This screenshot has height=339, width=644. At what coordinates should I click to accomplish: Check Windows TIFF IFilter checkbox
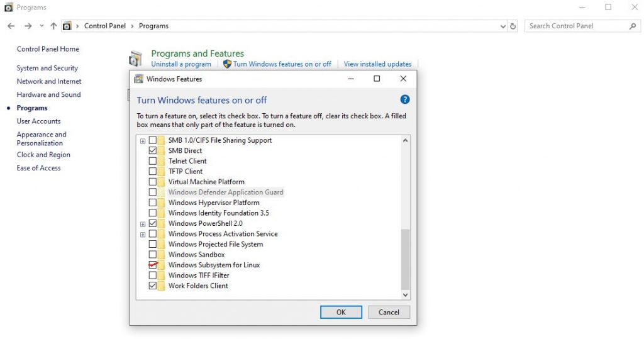click(152, 275)
